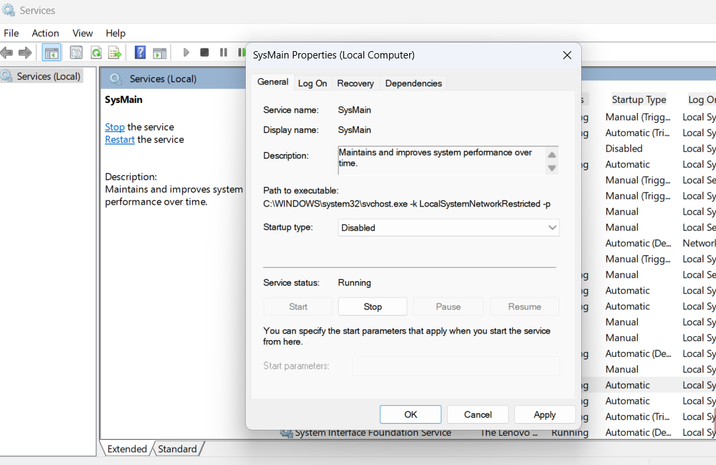Click the Refresh toolbar icon
This screenshot has width=716, height=465.
click(x=96, y=53)
